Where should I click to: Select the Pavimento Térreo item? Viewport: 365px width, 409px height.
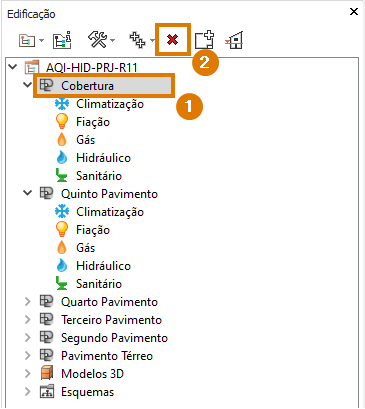click(107, 356)
